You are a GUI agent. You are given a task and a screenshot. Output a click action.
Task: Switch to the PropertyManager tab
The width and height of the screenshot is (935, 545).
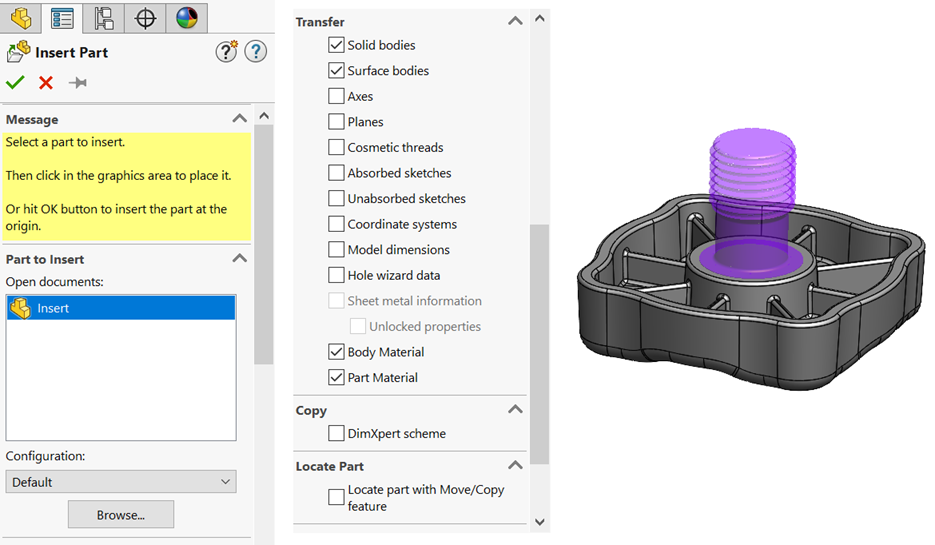pos(62,18)
